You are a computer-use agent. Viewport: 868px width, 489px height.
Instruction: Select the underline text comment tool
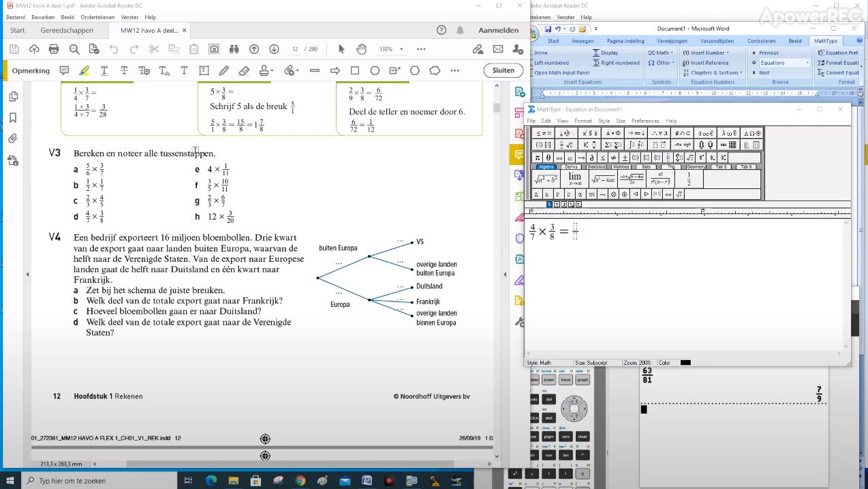(x=104, y=70)
